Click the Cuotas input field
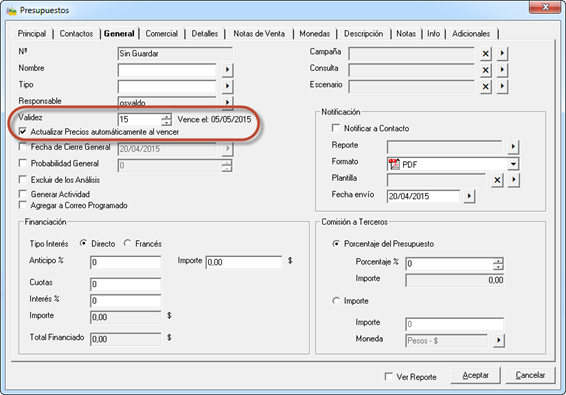Screen dimensions: 566x395 tap(125, 284)
